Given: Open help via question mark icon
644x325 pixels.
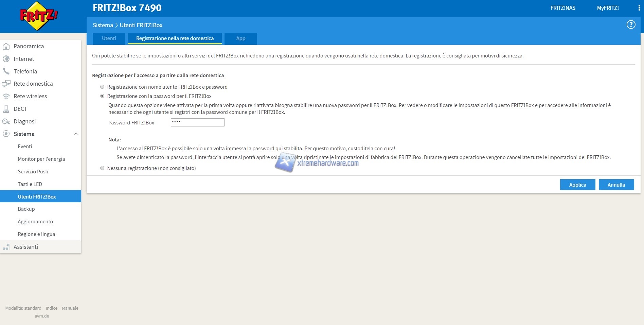Looking at the screenshot, I should coord(631,24).
